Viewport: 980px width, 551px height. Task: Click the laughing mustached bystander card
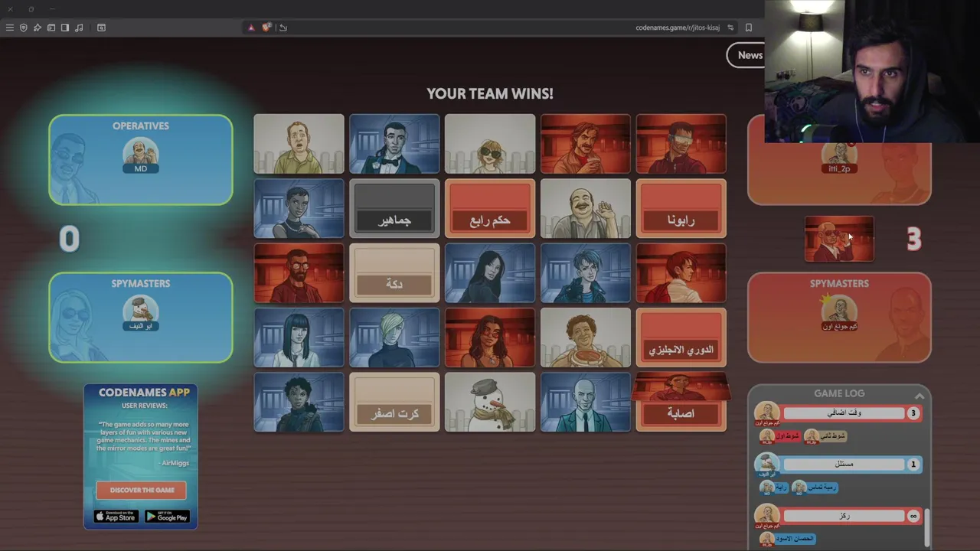pyautogui.click(x=586, y=209)
